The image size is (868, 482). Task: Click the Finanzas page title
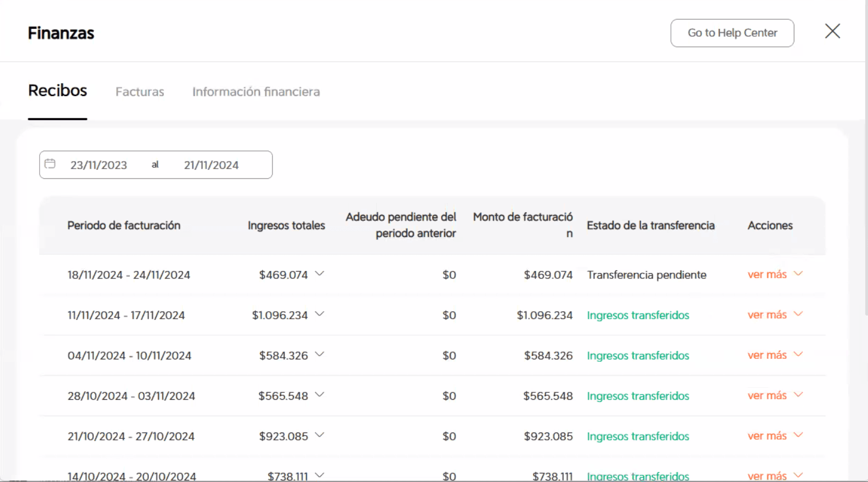pos(61,33)
